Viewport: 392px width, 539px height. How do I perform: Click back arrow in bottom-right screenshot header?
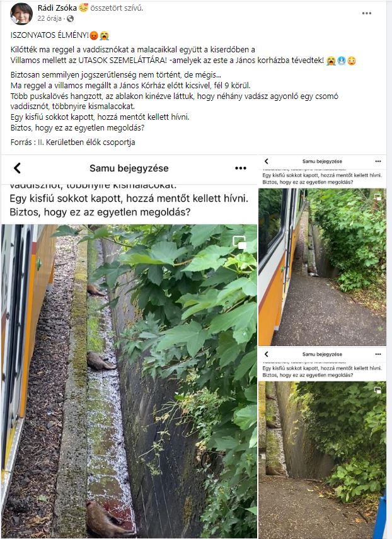266,354
